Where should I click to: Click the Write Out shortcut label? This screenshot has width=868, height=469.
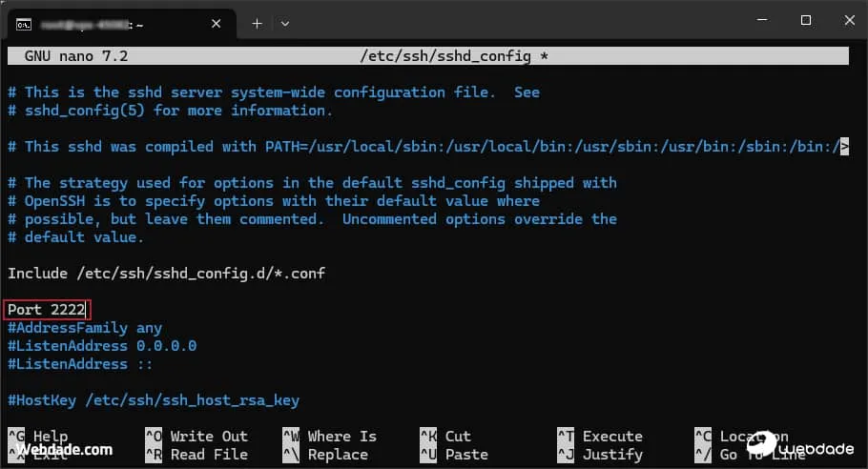point(209,437)
